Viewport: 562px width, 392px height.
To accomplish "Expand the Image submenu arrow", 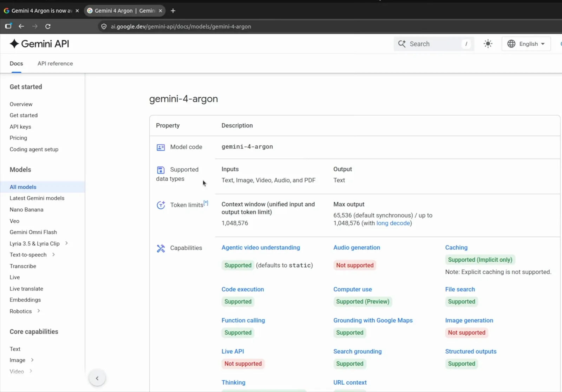I will (32, 360).
